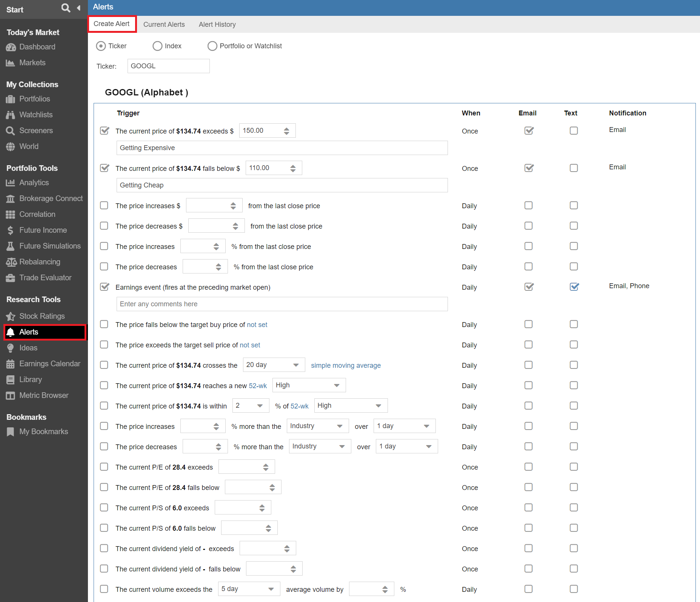
Task: Adjust the P/E exceeds value stepper
Action: [x=266, y=467]
